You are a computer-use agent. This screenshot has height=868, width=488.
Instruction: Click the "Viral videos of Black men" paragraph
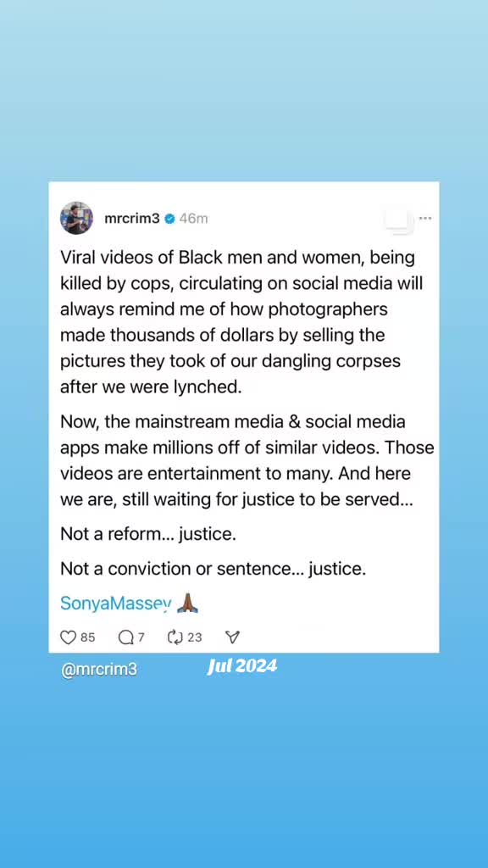241,322
